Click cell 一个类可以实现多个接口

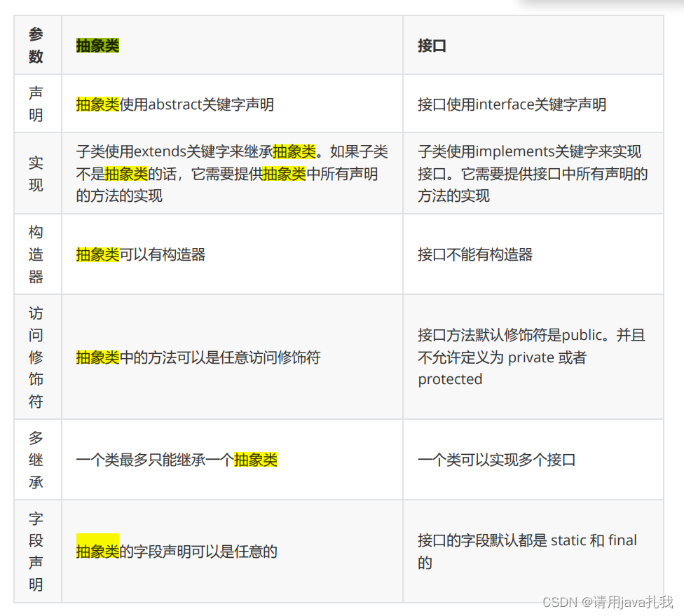(533, 460)
